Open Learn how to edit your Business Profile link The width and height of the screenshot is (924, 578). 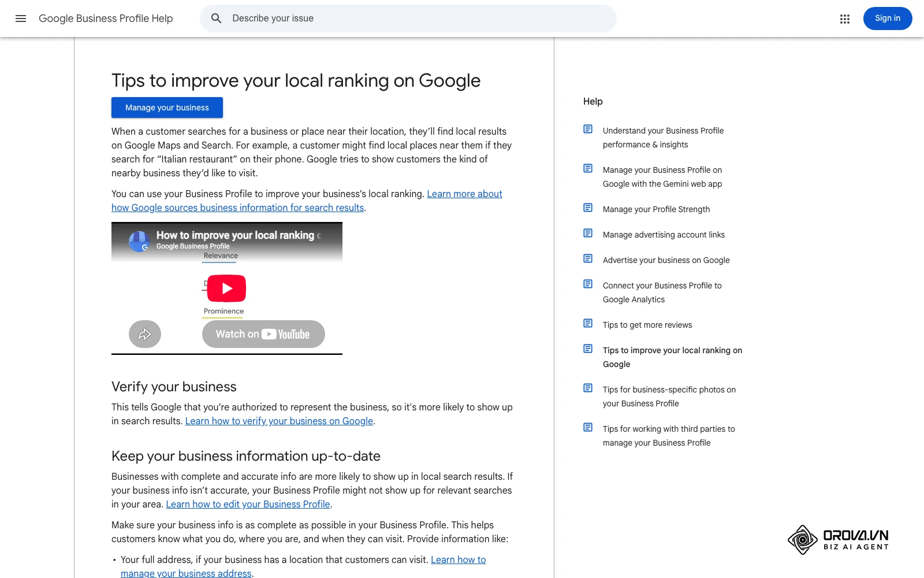(x=248, y=504)
